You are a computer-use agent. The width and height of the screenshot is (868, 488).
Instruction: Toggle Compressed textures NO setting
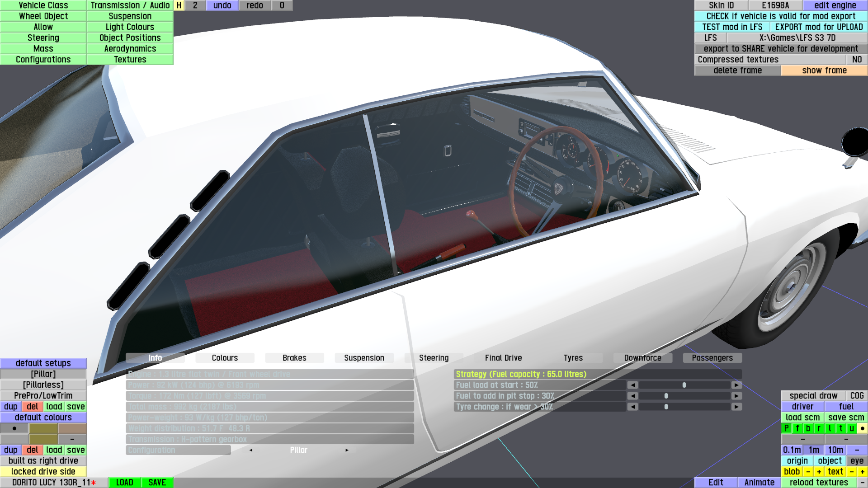[856, 60]
